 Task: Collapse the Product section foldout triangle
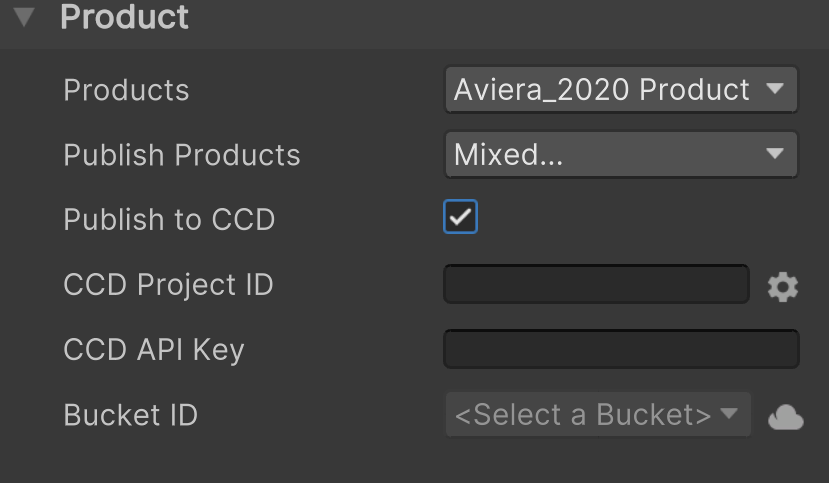(x=24, y=17)
